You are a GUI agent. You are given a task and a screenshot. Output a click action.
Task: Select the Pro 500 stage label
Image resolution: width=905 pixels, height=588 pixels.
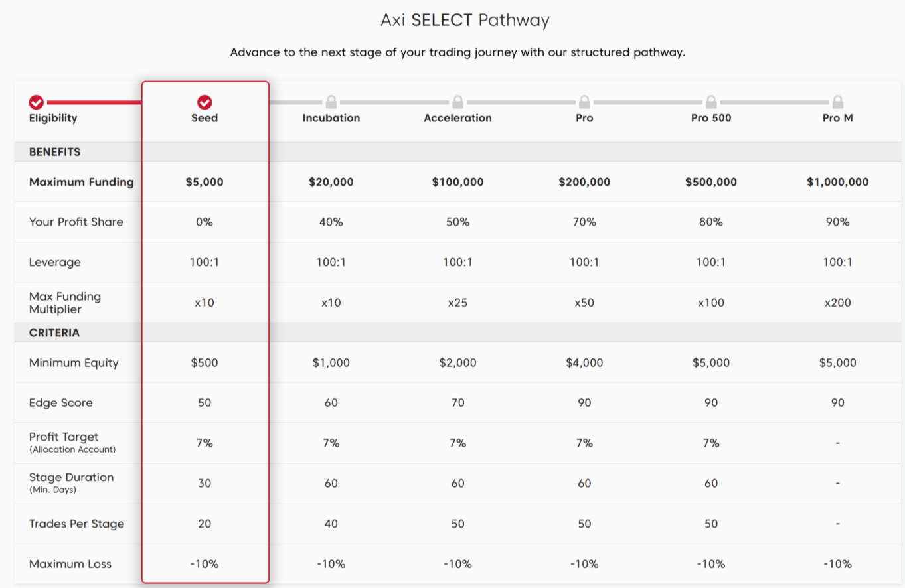click(711, 118)
